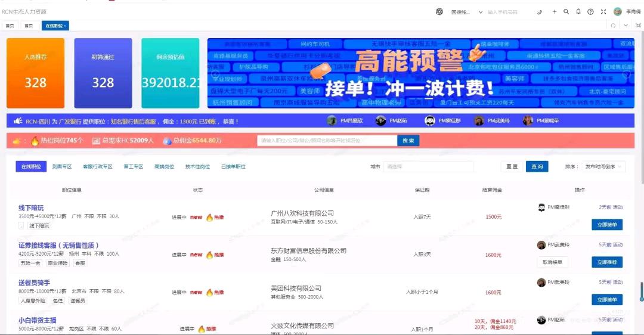644x335 pixels.
Task: Click the chart icon next to 总需求HC
Action: (x=95, y=141)
